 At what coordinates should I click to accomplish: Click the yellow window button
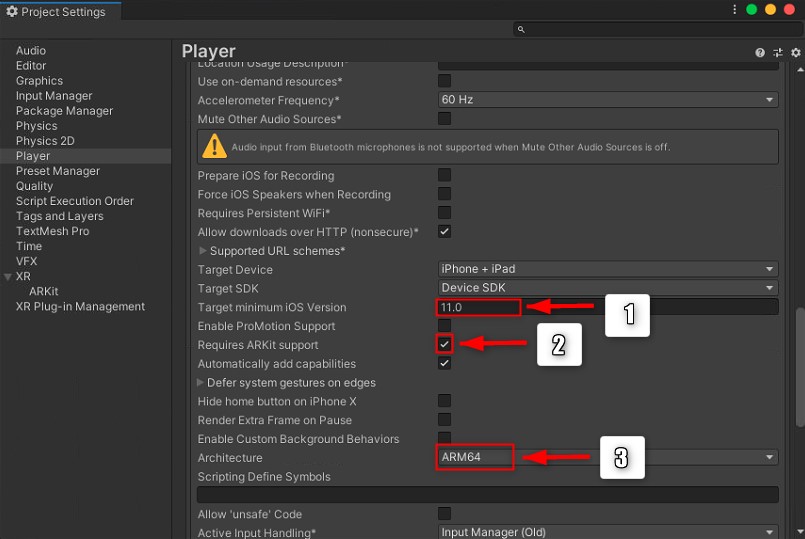pos(771,10)
